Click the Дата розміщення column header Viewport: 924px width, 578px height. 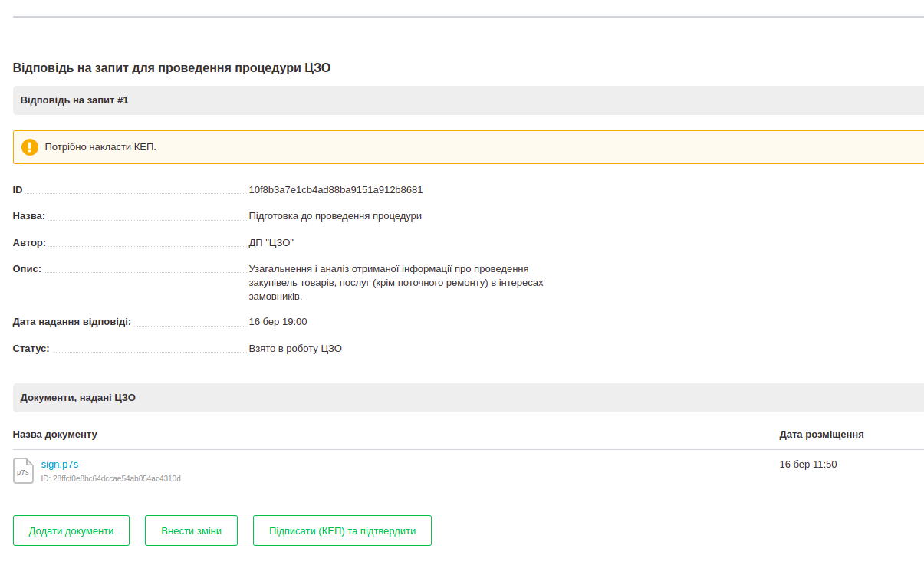(821, 435)
